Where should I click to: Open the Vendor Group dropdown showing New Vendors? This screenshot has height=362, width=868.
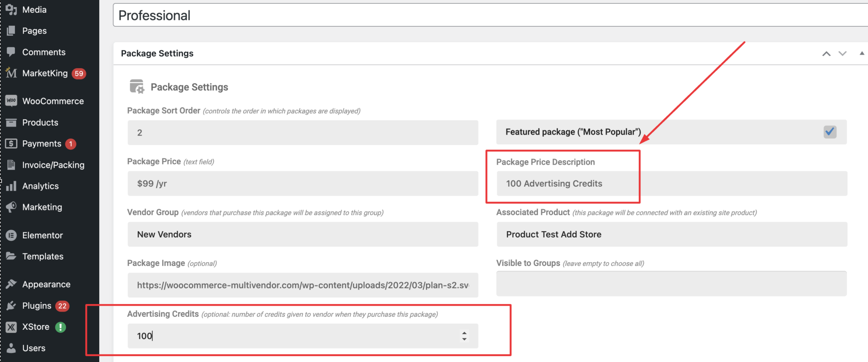pyautogui.click(x=303, y=234)
